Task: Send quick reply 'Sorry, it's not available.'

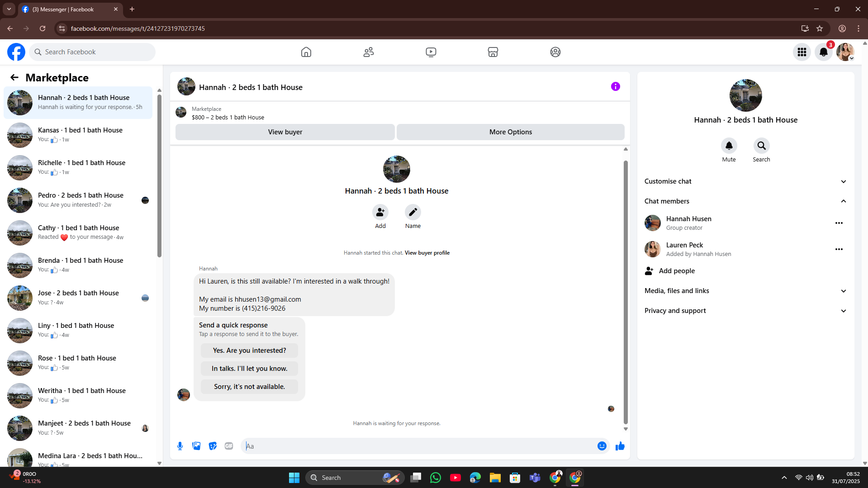Action: (249, 387)
